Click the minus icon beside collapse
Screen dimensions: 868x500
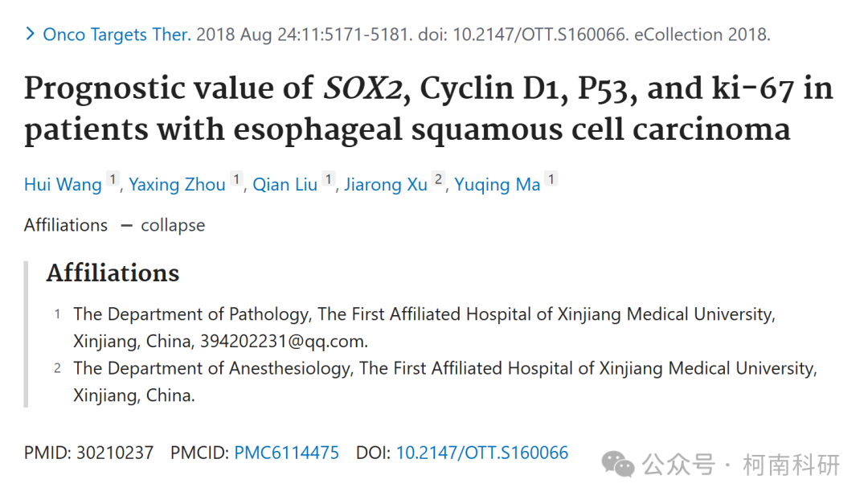[127, 226]
